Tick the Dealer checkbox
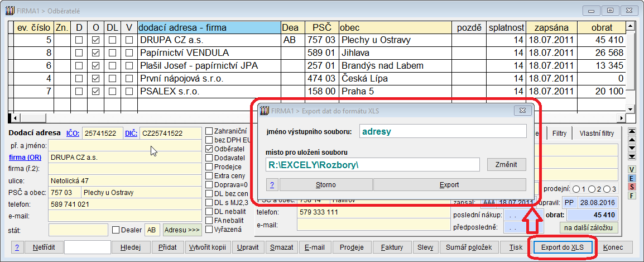Screen dimensions: 644x262 [x=116, y=230]
